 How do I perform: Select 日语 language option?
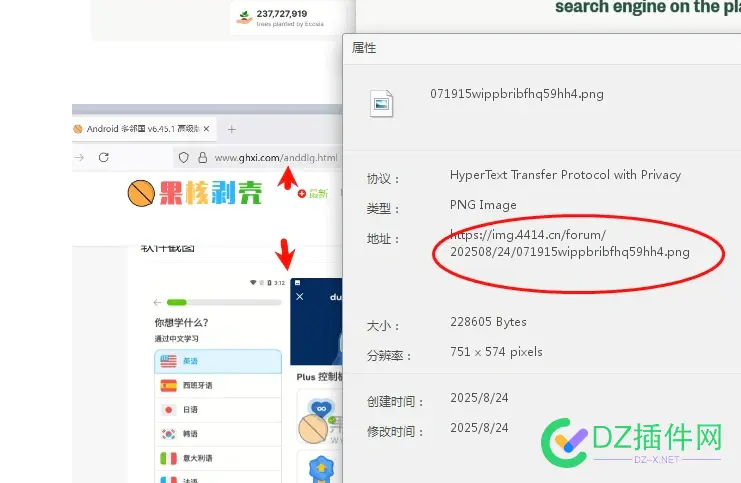(x=218, y=409)
